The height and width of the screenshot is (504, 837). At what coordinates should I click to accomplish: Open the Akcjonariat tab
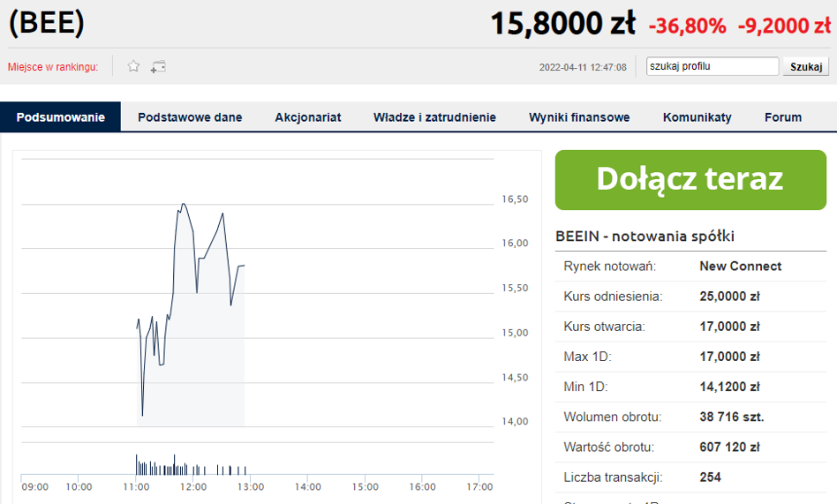tap(308, 117)
